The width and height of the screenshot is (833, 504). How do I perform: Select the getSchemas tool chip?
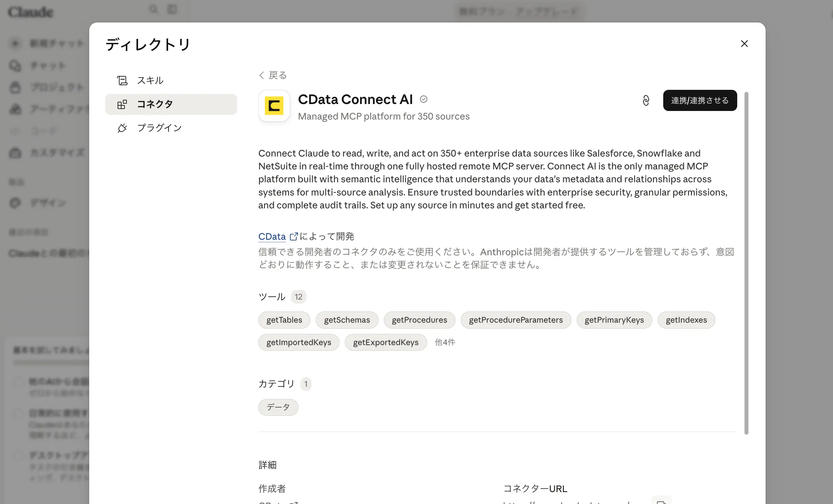point(347,320)
